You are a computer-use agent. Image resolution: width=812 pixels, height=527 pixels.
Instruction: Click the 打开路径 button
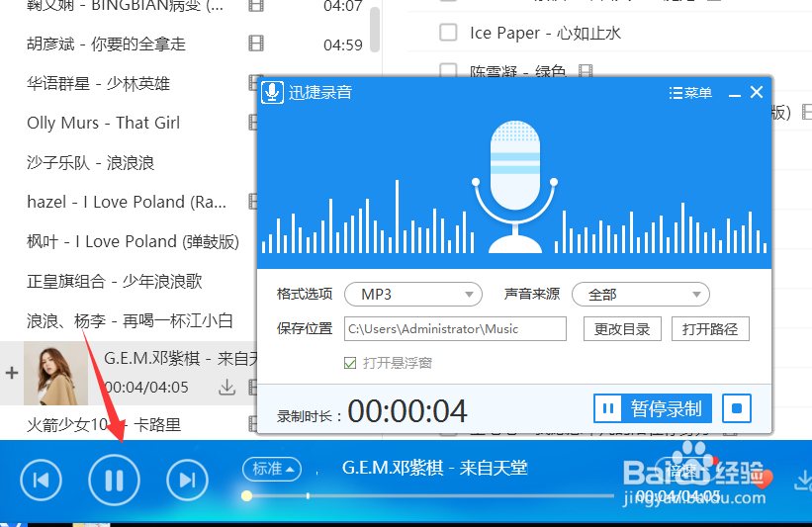(x=710, y=328)
